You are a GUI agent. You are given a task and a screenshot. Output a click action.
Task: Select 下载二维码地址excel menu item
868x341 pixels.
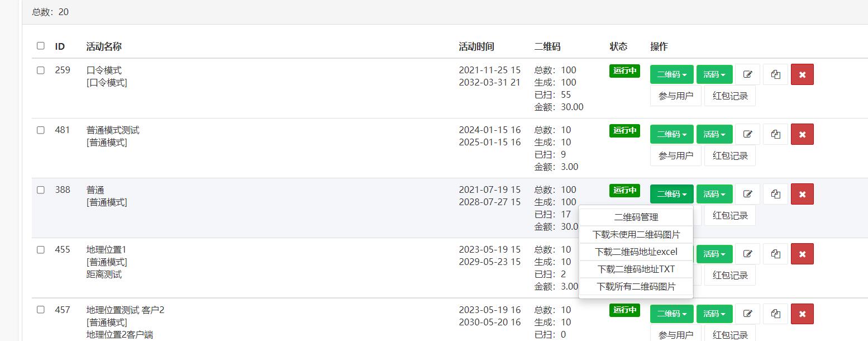pyautogui.click(x=636, y=252)
